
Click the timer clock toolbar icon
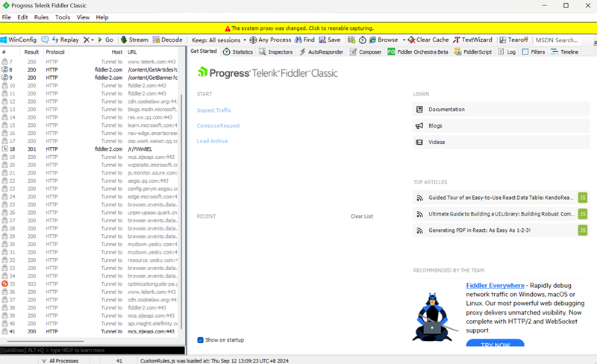pos(363,40)
